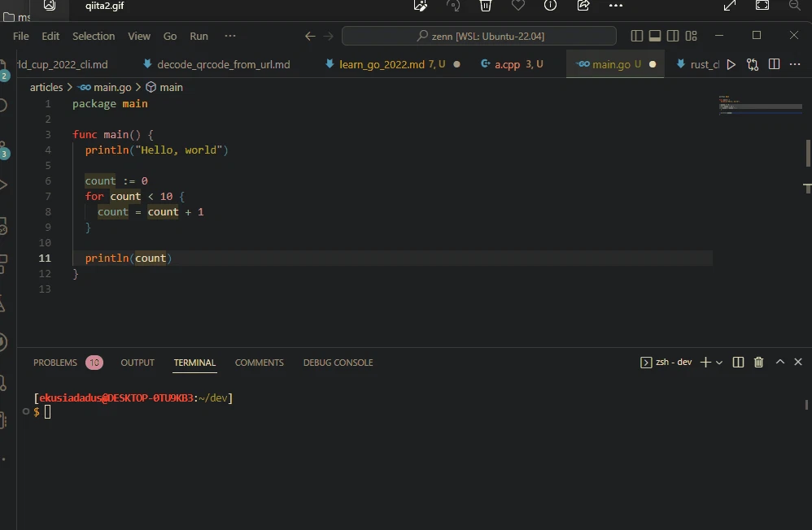The height and width of the screenshot is (530, 812).
Task: Open the File menu
Action: (x=20, y=37)
